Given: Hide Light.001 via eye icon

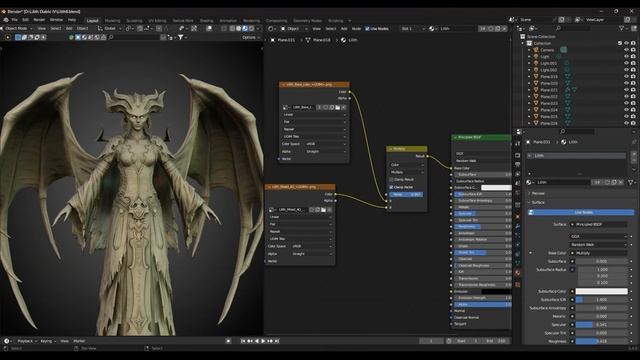Looking at the screenshot, I should [x=626, y=63].
